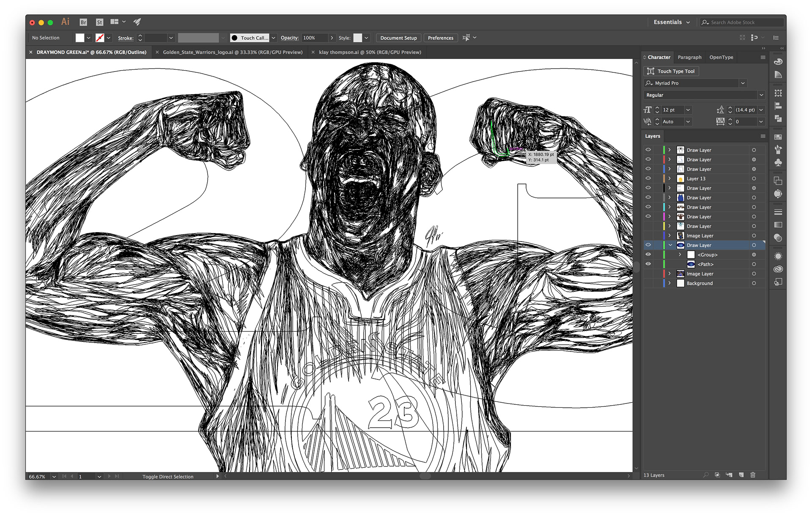The width and height of the screenshot is (812, 516).
Task: Open the Pathfinder panel icon
Action: [x=778, y=119]
